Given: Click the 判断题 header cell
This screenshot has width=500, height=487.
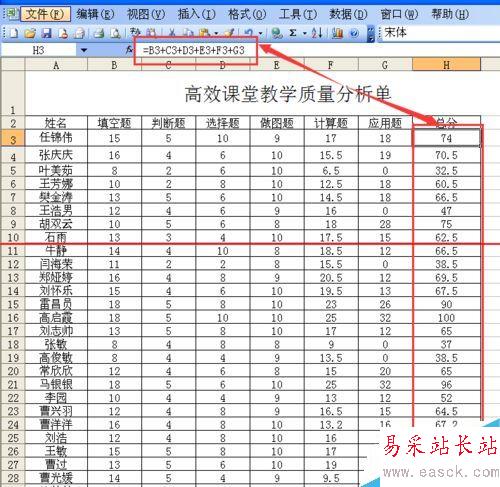Looking at the screenshot, I should coord(168,123).
